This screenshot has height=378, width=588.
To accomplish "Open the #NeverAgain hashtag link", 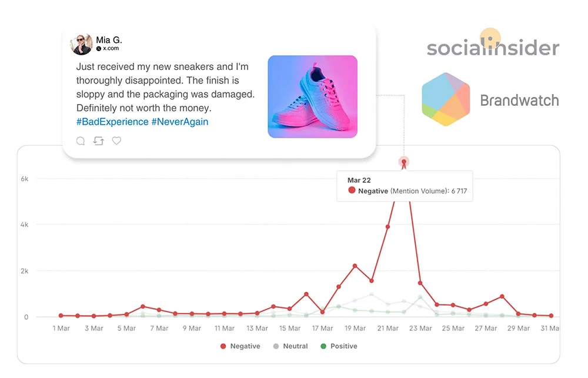I will tap(179, 122).
